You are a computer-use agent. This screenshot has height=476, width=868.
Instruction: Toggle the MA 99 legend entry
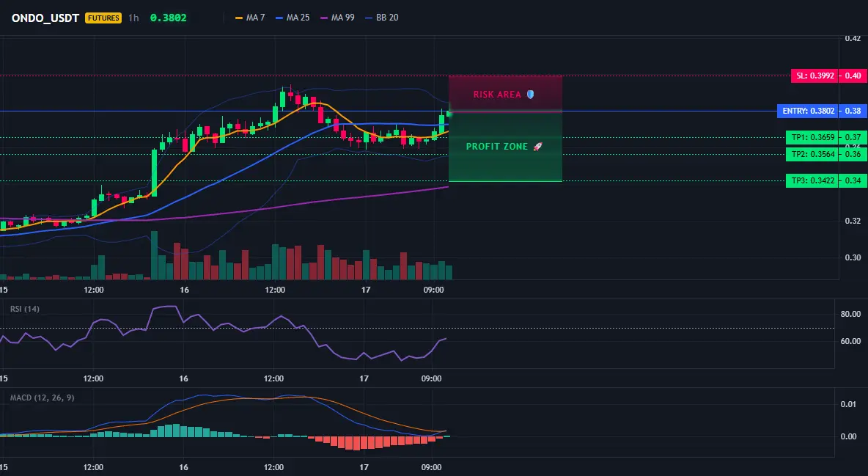click(x=337, y=18)
